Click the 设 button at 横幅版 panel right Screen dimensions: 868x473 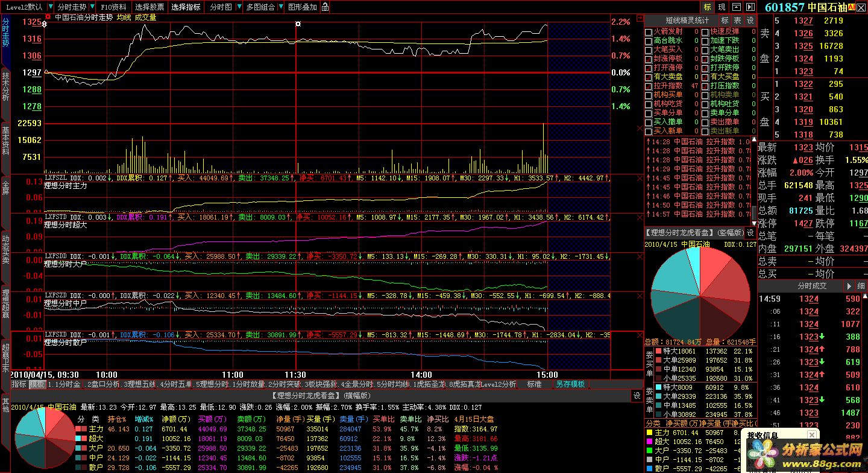pos(637,396)
